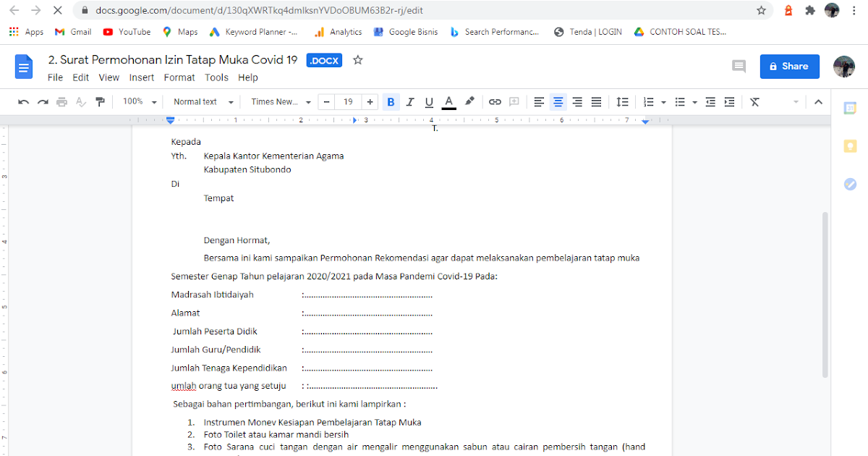Open Chrome extensions puzzle icon

point(810,11)
